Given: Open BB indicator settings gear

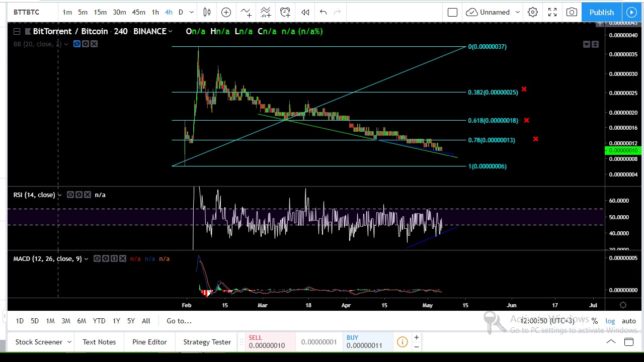Looking at the screenshot, I should [x=86, y=44].
